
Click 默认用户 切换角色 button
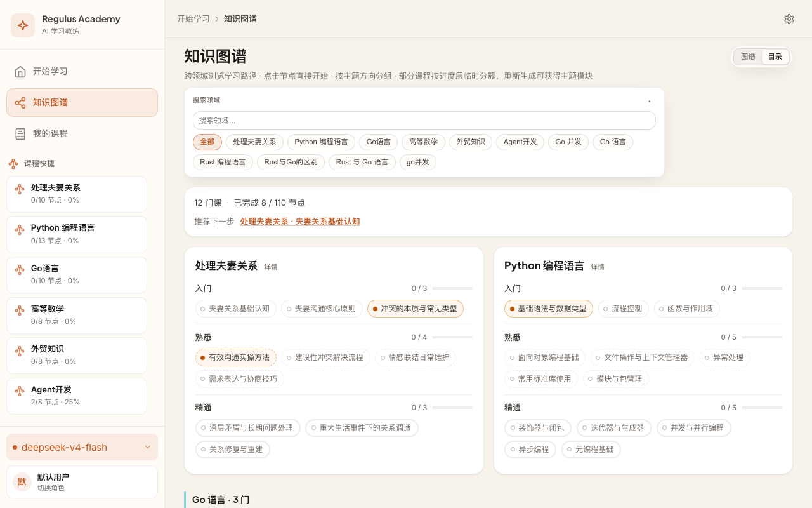pyautogui.click(x=82, y=482)
